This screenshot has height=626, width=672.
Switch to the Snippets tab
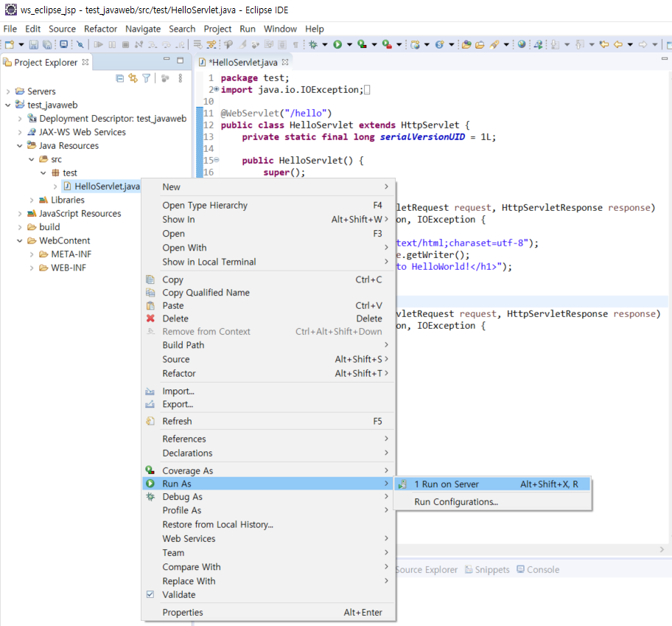point(487,569)
